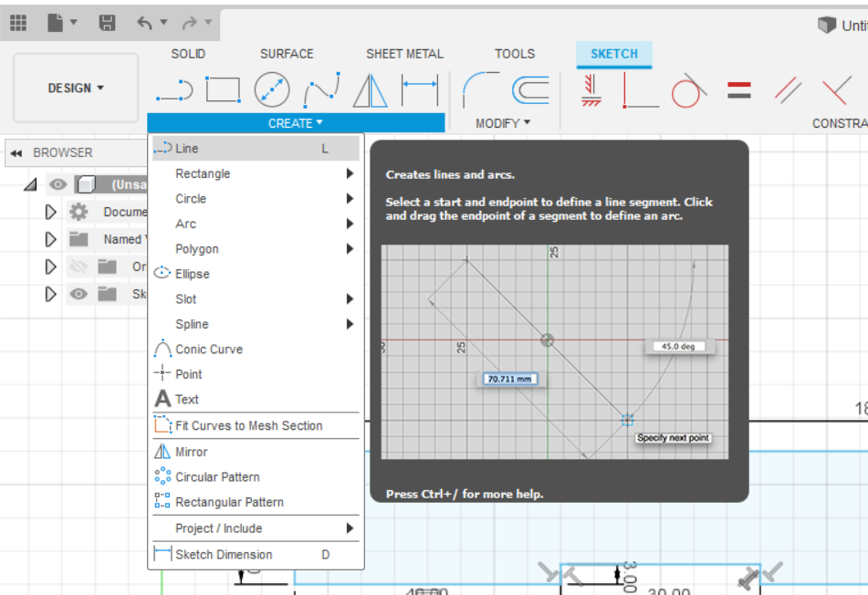The width and height of the screenshot is (868, 595).
Task: Apply the Fix/Unfix constraint
Action: pyautogui.click(x=591, y=90)
